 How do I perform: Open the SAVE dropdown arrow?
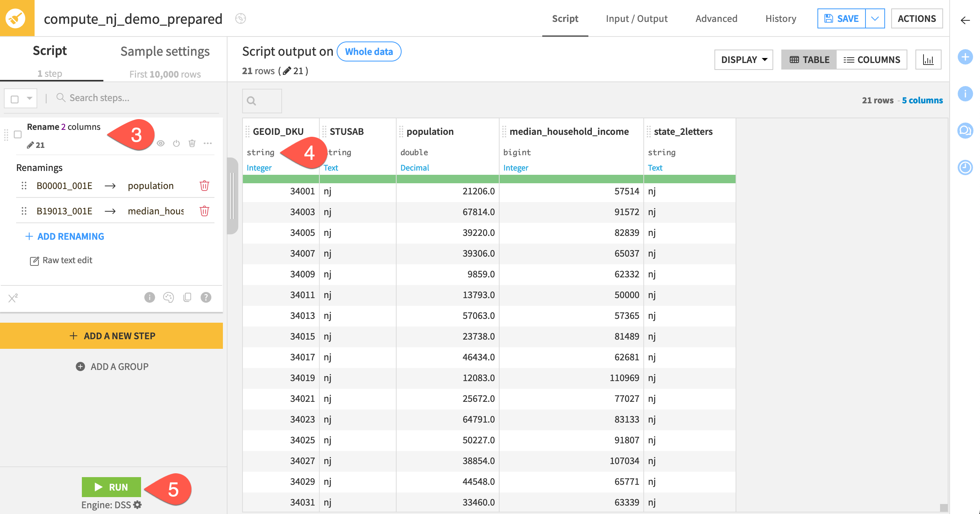coord(875,18)
